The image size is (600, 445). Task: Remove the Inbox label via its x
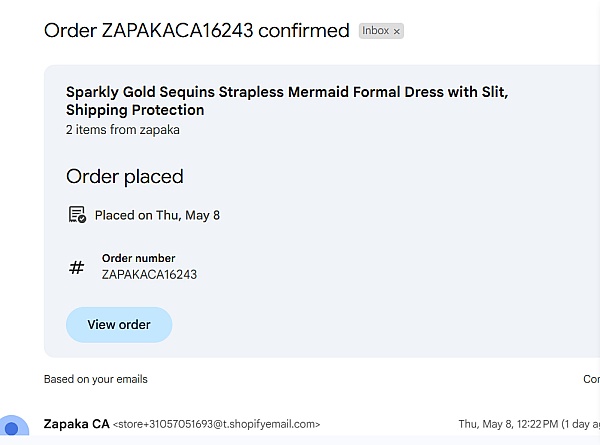[397, 32]
